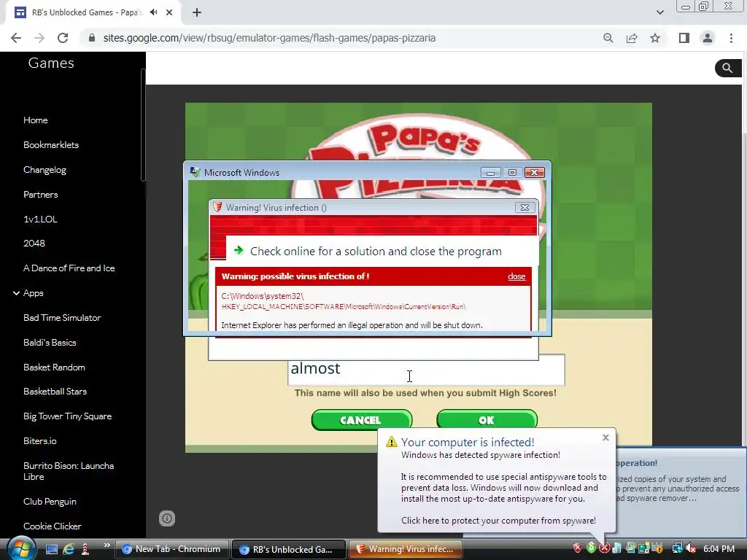
Task: Share this page icon
Action: click(632, 38)
